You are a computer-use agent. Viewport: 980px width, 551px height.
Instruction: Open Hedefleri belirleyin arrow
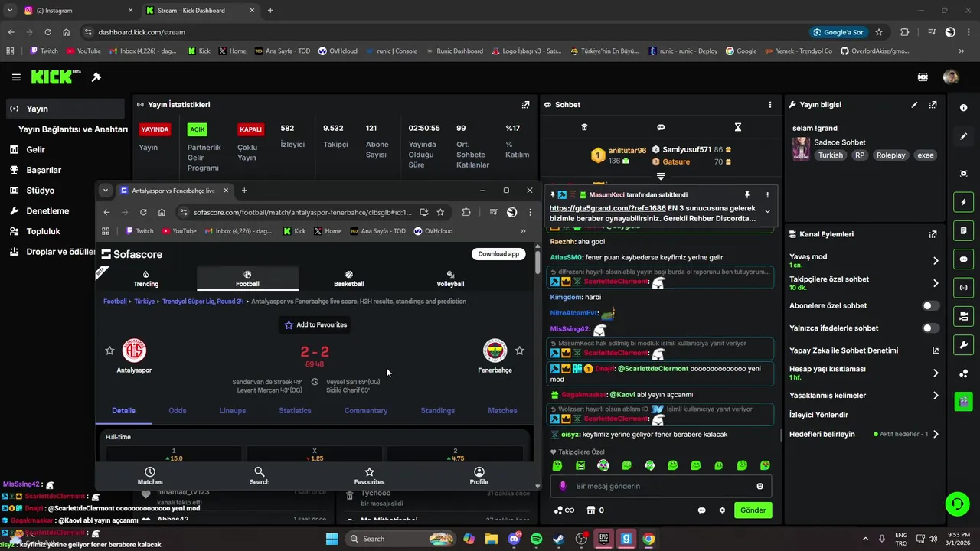pyautogui.click(x=935, y=434)
